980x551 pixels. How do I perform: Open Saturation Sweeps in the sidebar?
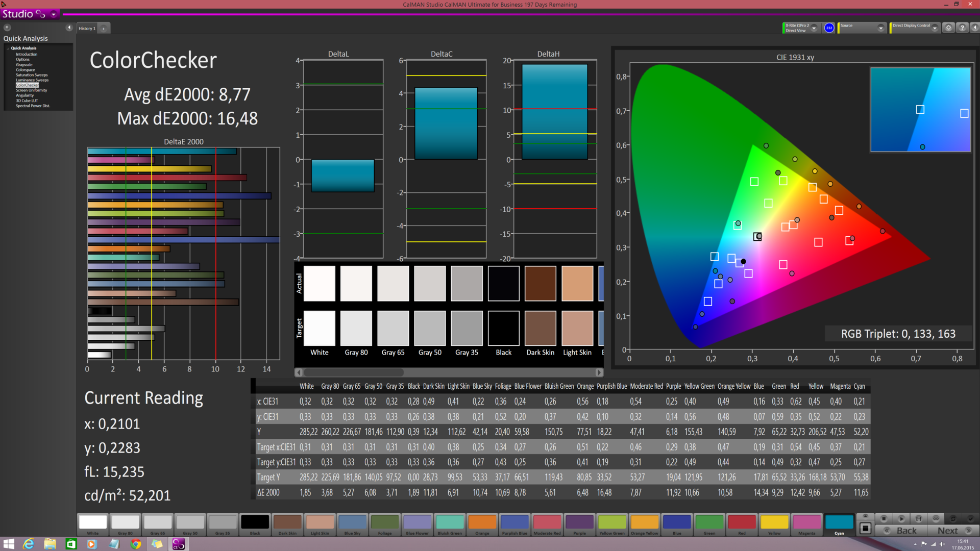(x=32, y=75)
